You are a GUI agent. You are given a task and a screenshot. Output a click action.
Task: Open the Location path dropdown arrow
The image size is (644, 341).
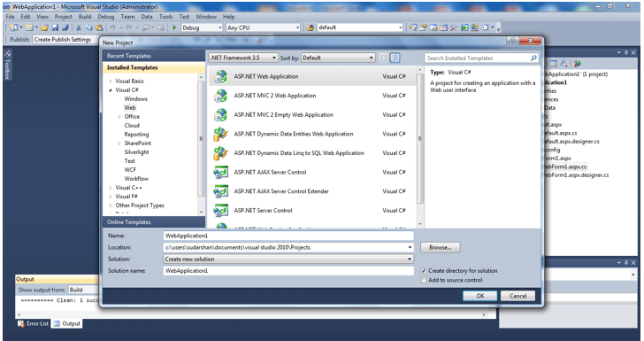click(x=410, y=247)
